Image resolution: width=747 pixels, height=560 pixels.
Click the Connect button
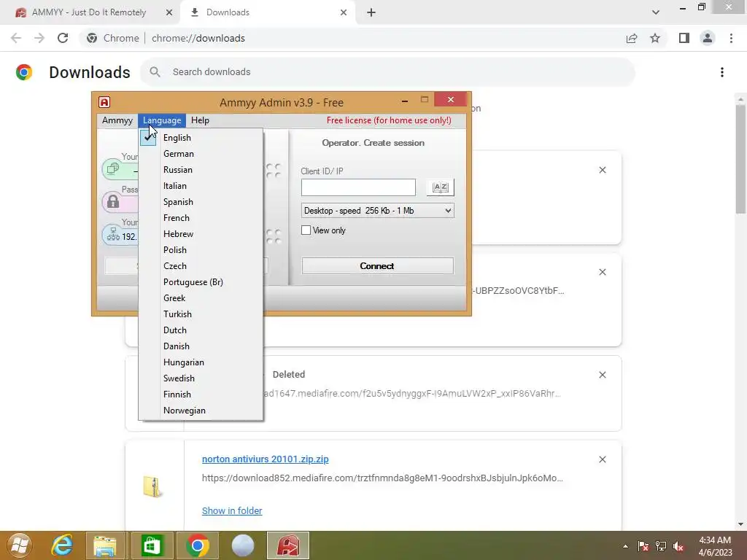[x=377, y=265]
